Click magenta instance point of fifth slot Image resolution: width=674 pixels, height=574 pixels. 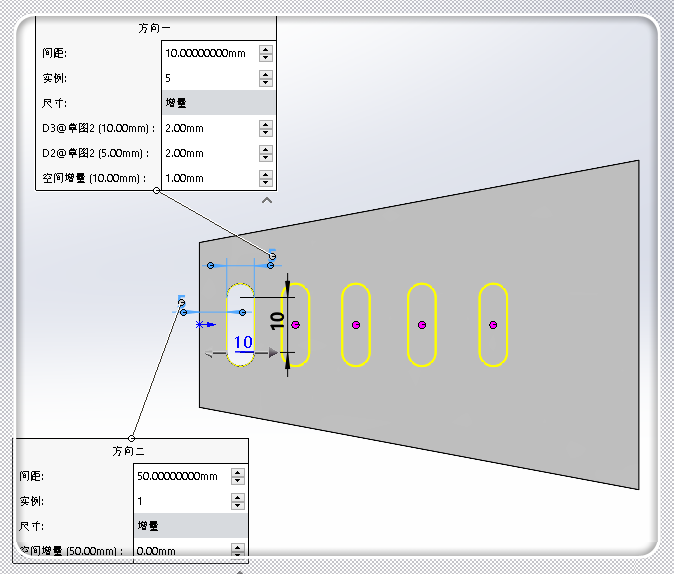[x=493, y=325]
